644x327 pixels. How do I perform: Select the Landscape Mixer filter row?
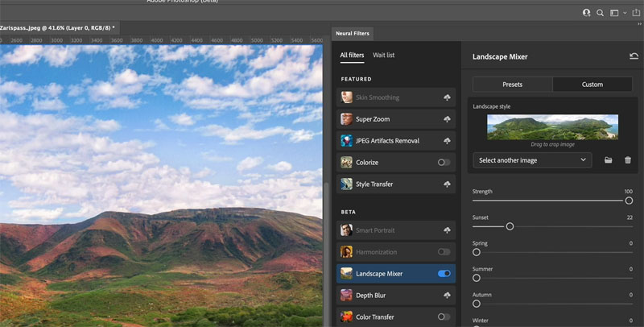[396, 274]
